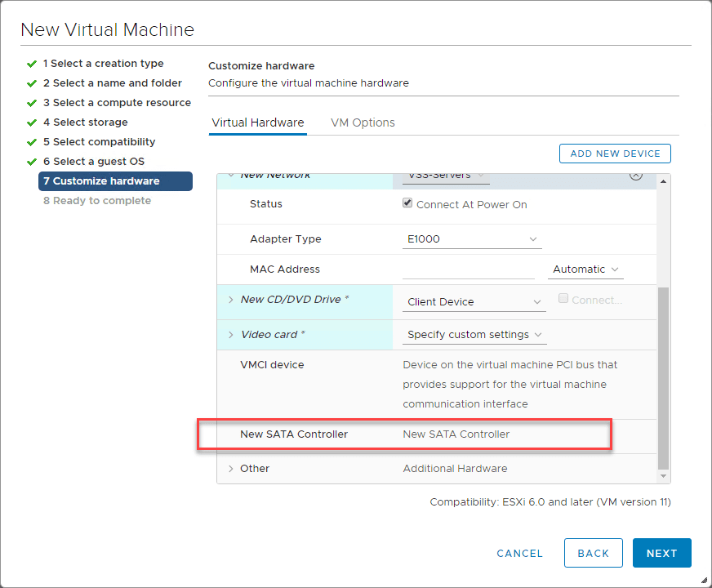The width and height of the screenshot is (712, 588).
Task: Select the Virtual Hardware tab
Action: pos(257,122)
